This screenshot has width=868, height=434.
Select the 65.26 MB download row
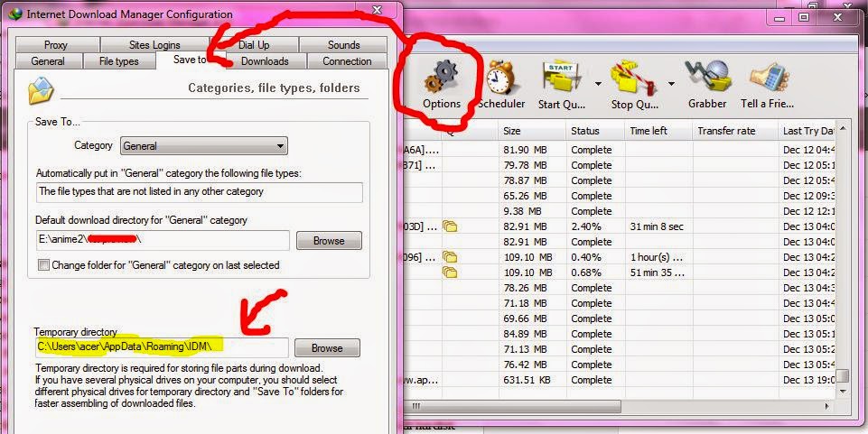click(620, 196)
